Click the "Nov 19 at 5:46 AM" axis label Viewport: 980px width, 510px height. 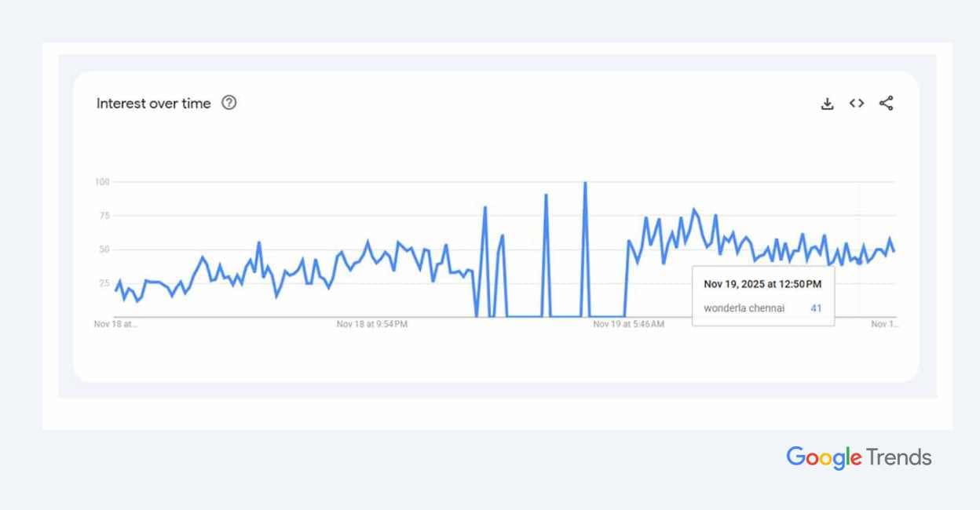(628, 324)
